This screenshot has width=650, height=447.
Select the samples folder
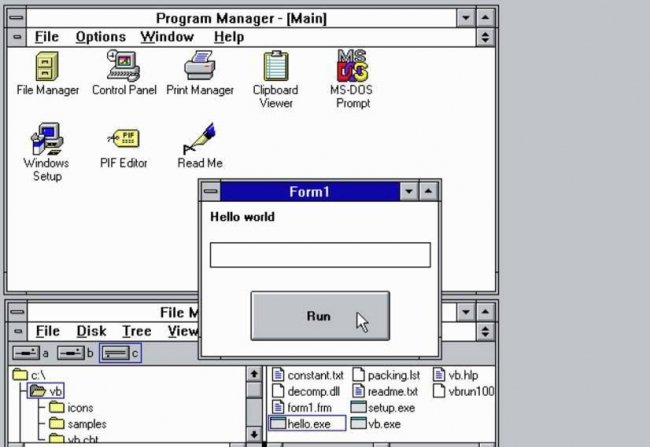(x=78, y=424)
